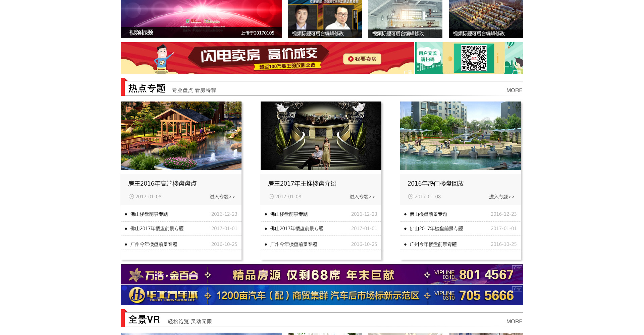Click clock icon under 房王2016年高端楼盘盘点

tap(131, 197)
